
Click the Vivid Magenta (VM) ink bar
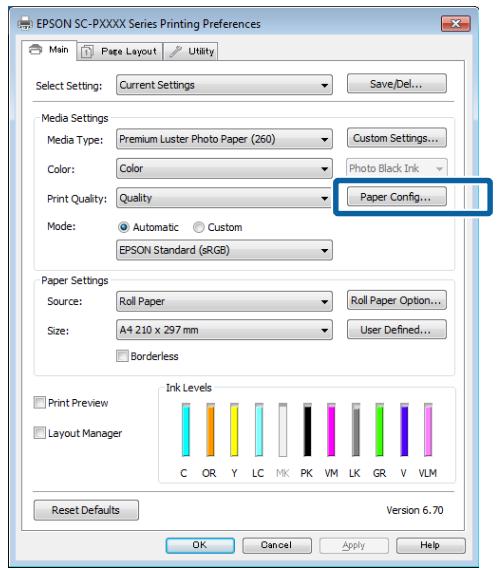point(331,429)
